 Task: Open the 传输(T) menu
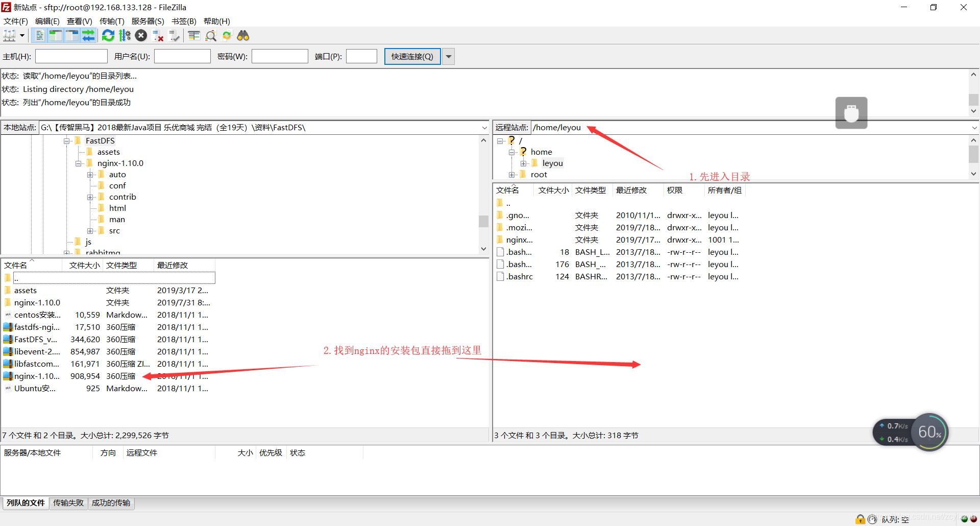[112, 21]
